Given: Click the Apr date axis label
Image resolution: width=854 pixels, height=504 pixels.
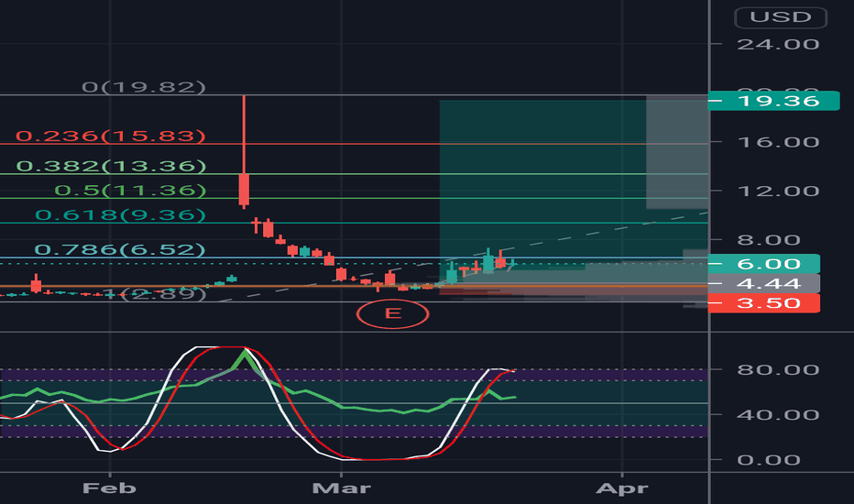Looking at the screenshot, I should pos(622,488).
